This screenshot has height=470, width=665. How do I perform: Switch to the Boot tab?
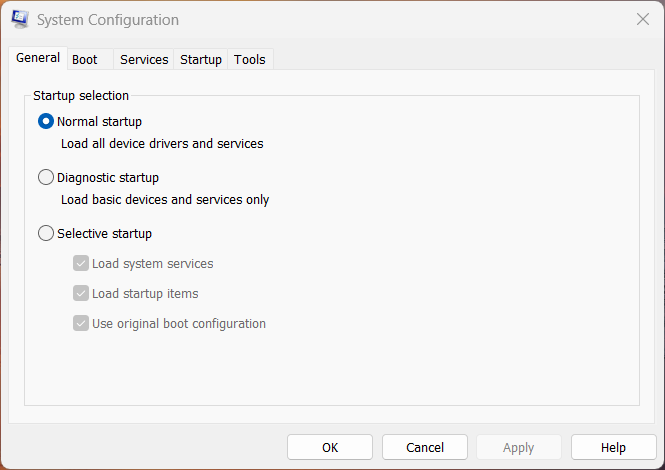pos(90,59)
